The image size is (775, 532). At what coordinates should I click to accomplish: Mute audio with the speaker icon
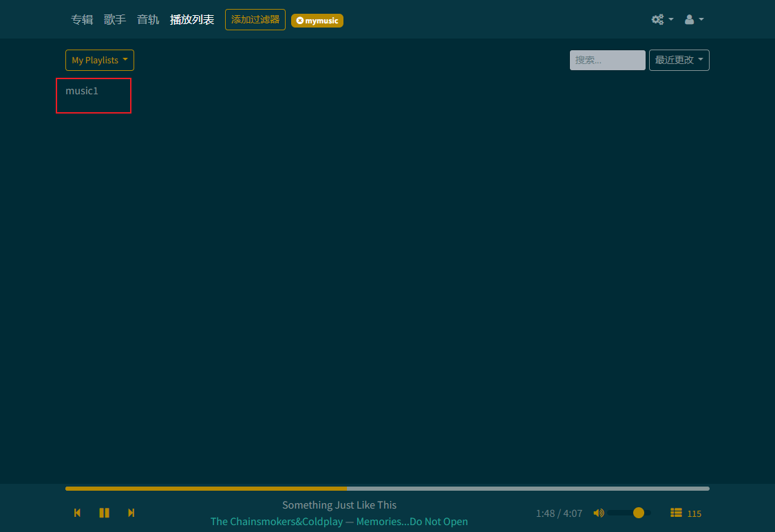[599, 513]
